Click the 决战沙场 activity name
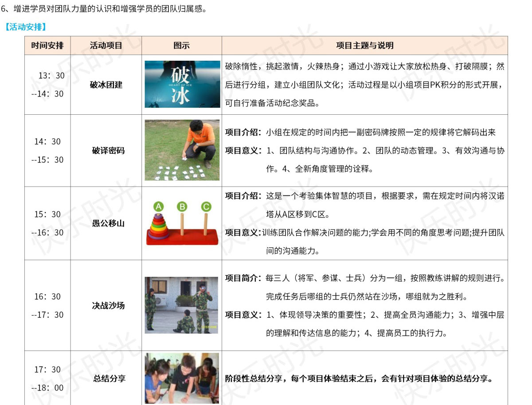The width and height of the screenshot is (532, 405). pos(108,306)
